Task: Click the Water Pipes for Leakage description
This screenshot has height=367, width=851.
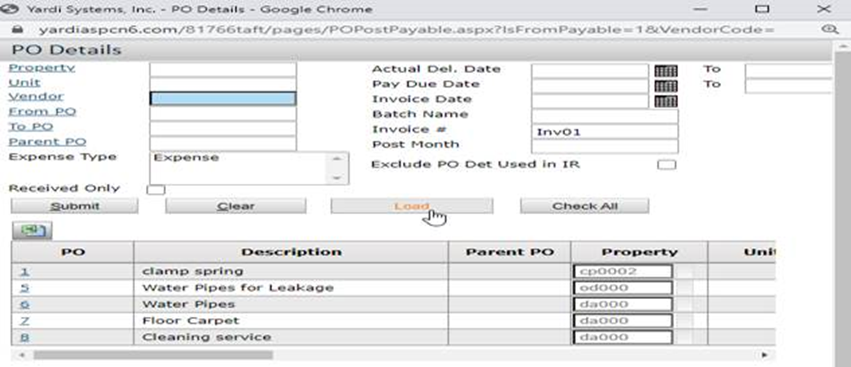Action: pyautogui.click(x=291, y=288)
